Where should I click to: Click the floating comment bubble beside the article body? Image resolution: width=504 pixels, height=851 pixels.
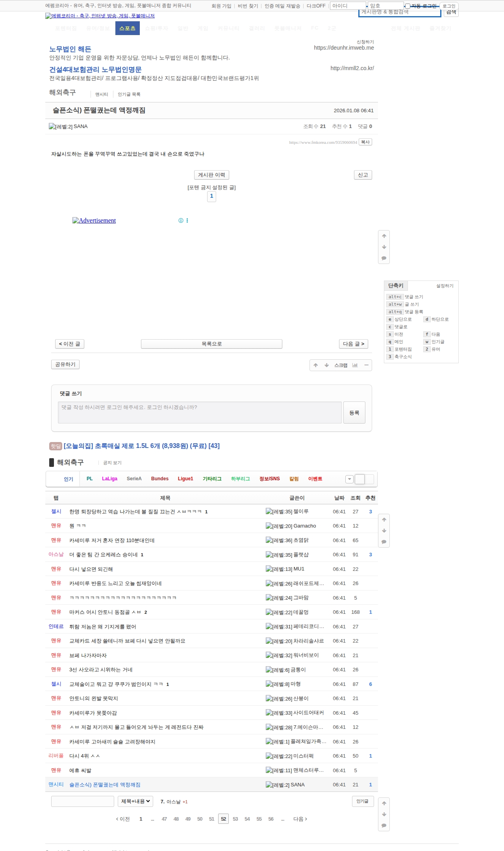click(x=384, y=258)
